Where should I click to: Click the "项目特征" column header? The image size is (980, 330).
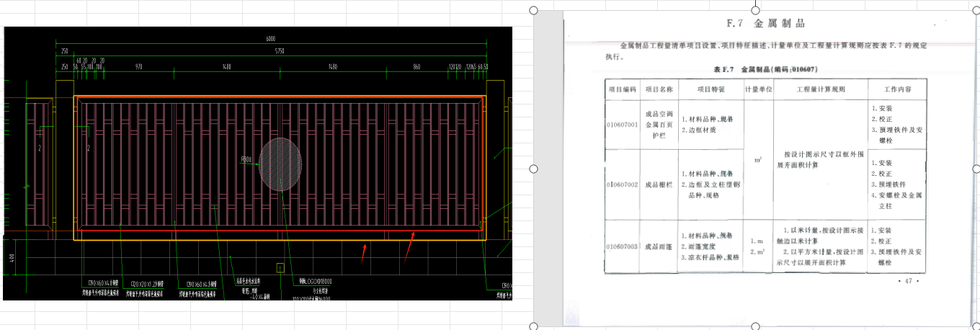pos(710,89)
